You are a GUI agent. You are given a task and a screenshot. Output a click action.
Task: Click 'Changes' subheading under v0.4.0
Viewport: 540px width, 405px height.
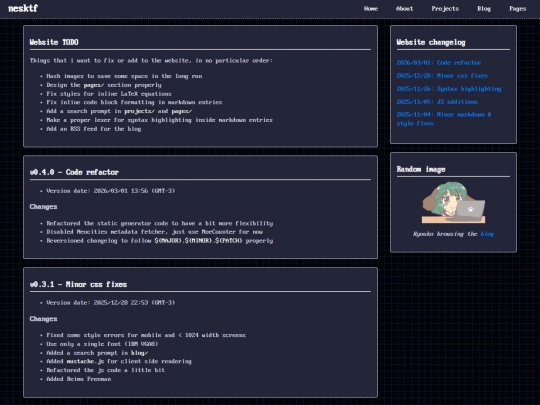43,207
